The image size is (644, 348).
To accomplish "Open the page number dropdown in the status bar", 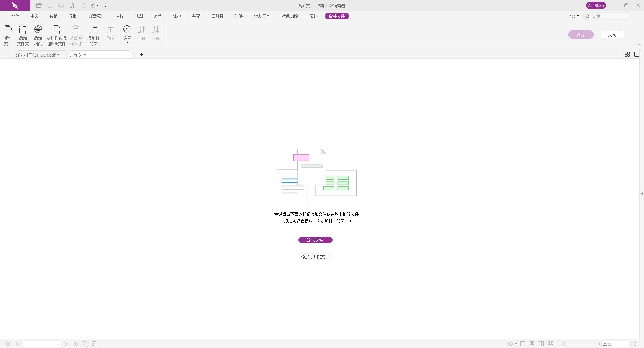I will pyautogui.click(x=59, y=344).
